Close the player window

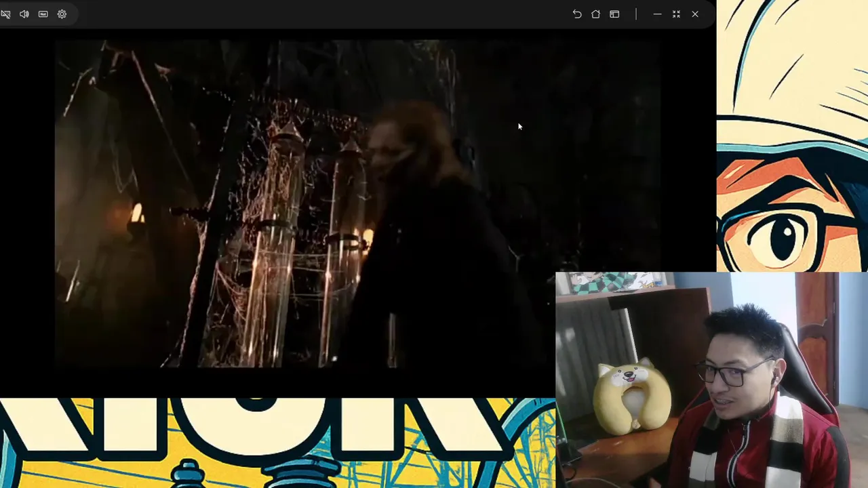[695, 14]
